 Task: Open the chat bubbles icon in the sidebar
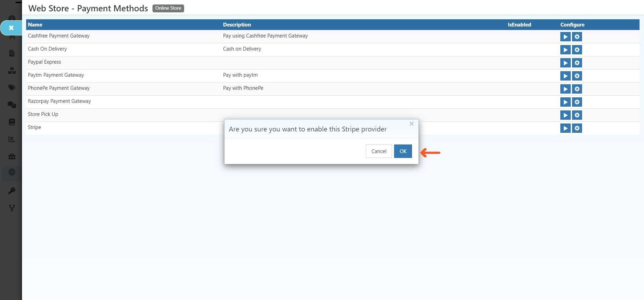(12, 105)
